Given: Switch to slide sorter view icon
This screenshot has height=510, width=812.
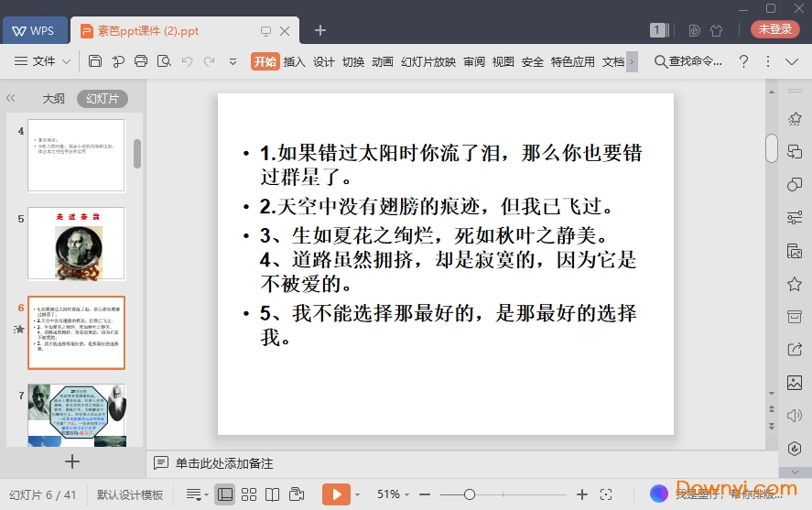Looking at the screenshot, I should 249,494.
